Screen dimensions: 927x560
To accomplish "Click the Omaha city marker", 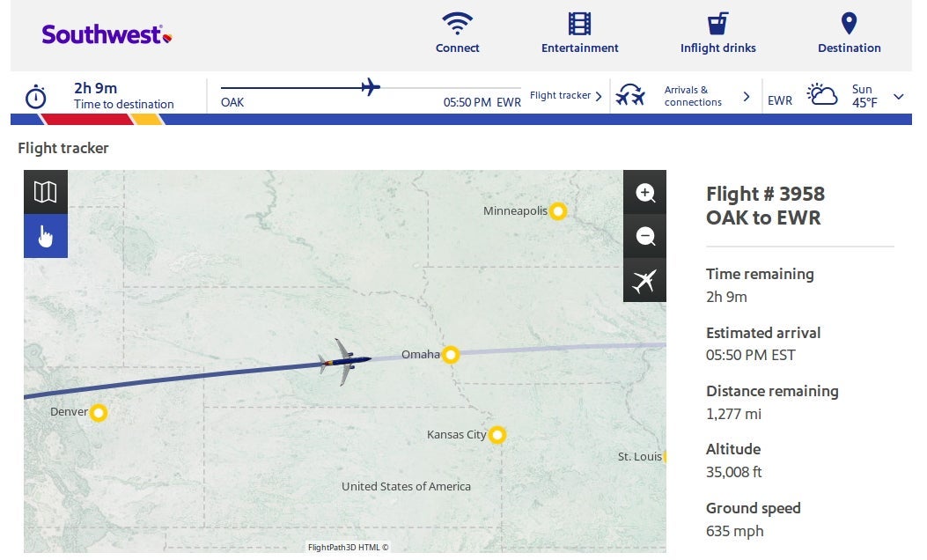I will click(x=451, y=355).
